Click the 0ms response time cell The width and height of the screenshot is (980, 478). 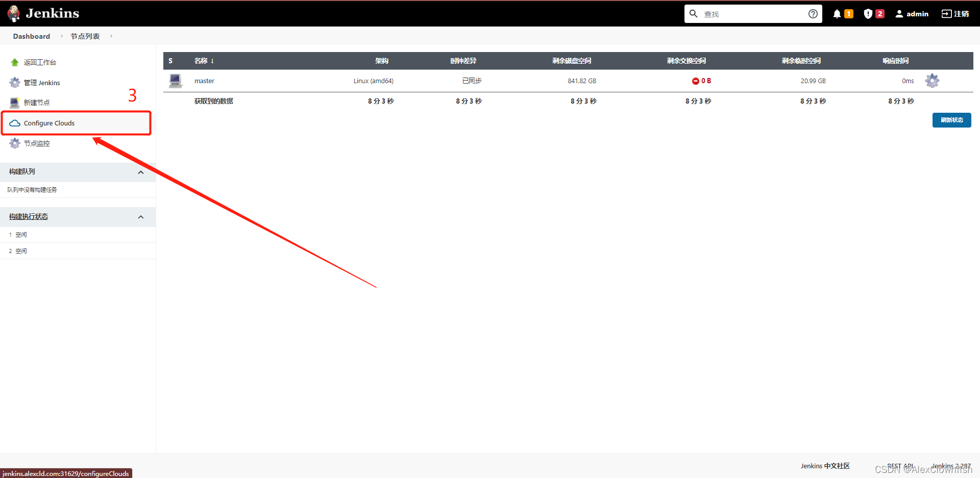click(x=908, y=81)
